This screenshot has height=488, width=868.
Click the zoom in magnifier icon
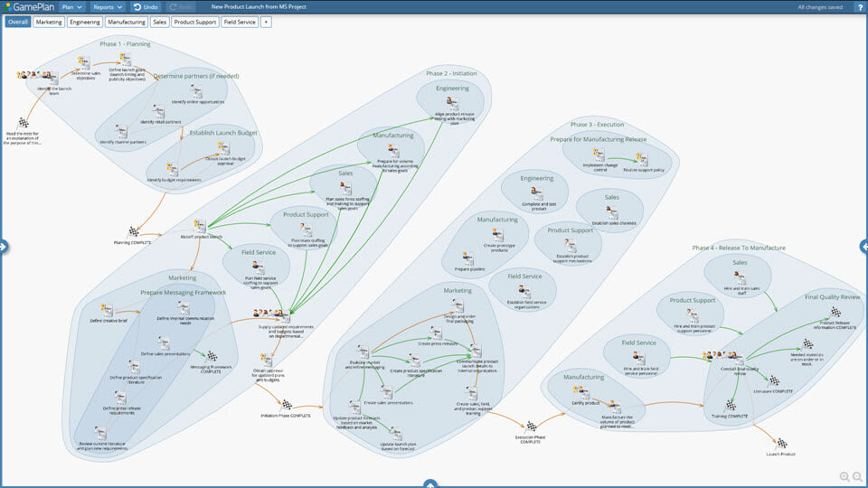coord(844,476)
